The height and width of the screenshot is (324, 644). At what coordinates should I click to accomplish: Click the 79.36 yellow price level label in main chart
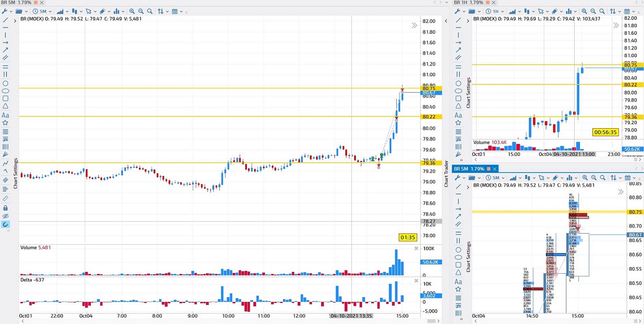point(431,163)
